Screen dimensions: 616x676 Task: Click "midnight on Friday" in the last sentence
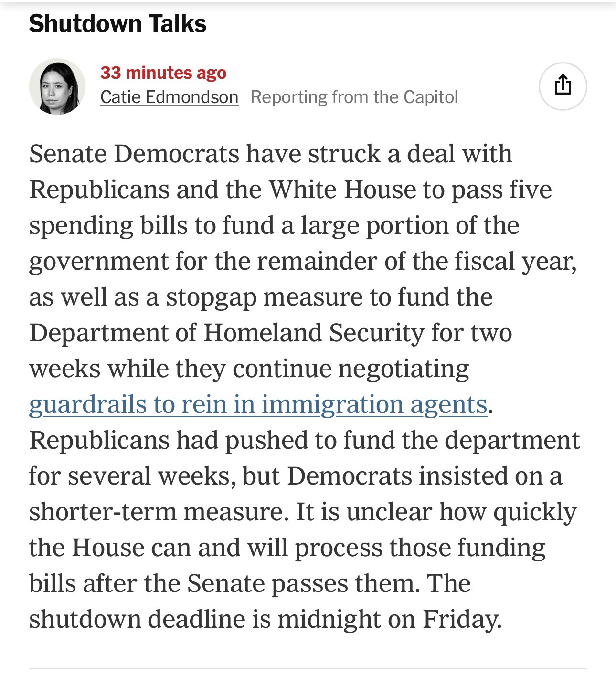[389, 619]
